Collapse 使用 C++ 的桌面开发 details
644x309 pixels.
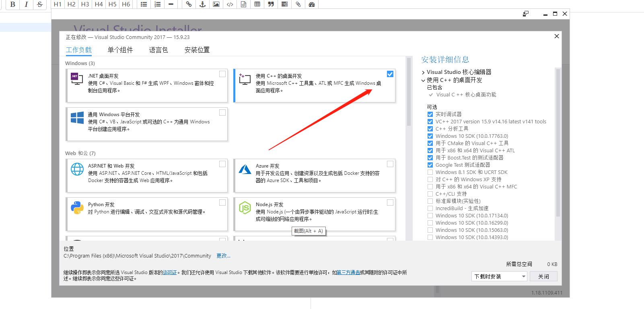tap(423, 80)
